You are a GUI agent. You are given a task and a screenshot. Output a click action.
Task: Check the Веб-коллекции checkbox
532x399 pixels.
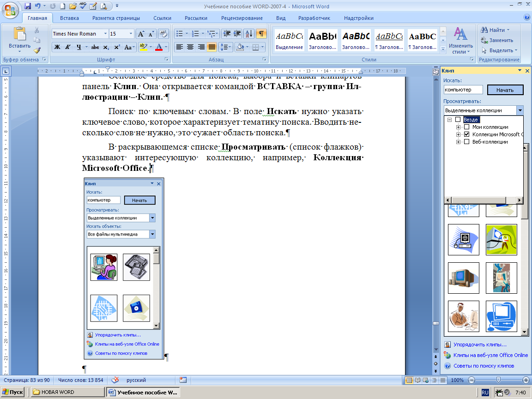[x=466, y=142]
